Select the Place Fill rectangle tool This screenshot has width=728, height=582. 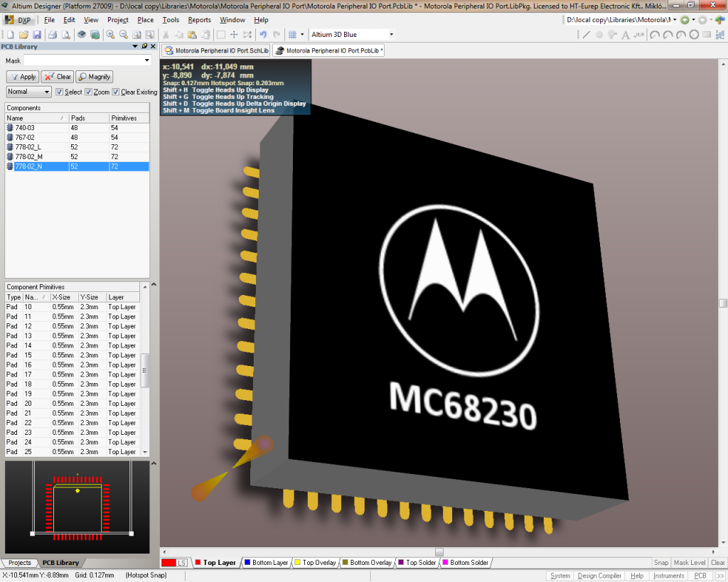(x=707, y=35)
